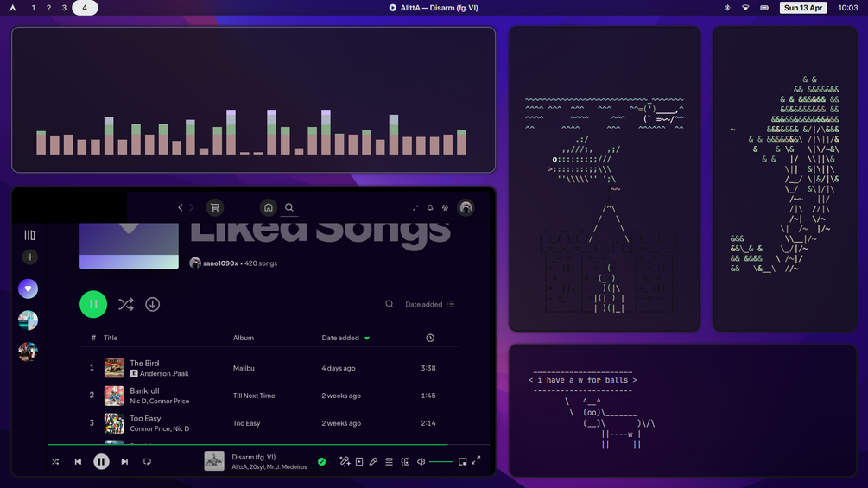
Task: Sort by the Album column header
Action: point(243,338)
